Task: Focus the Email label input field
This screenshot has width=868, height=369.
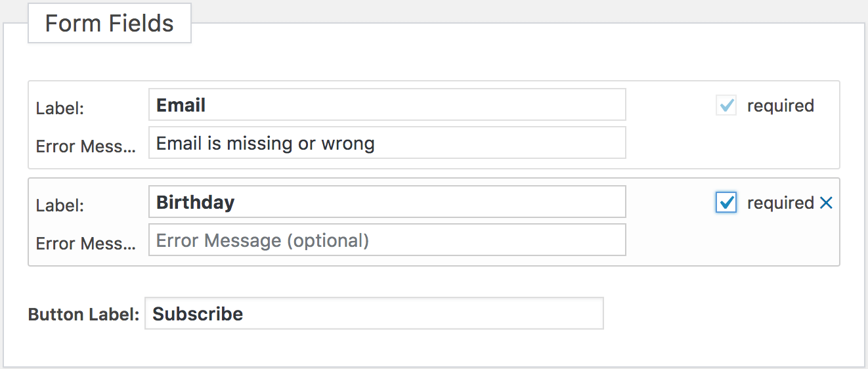Action: (x=387, y=105)
